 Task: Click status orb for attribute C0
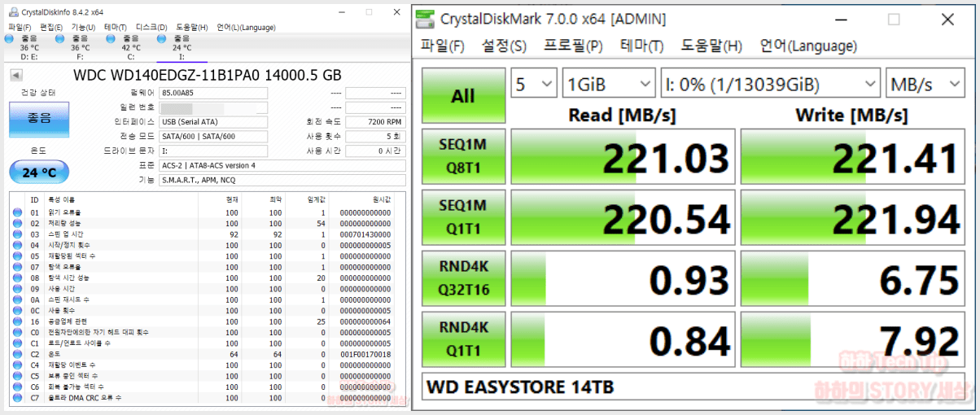[x=18, y=332]
